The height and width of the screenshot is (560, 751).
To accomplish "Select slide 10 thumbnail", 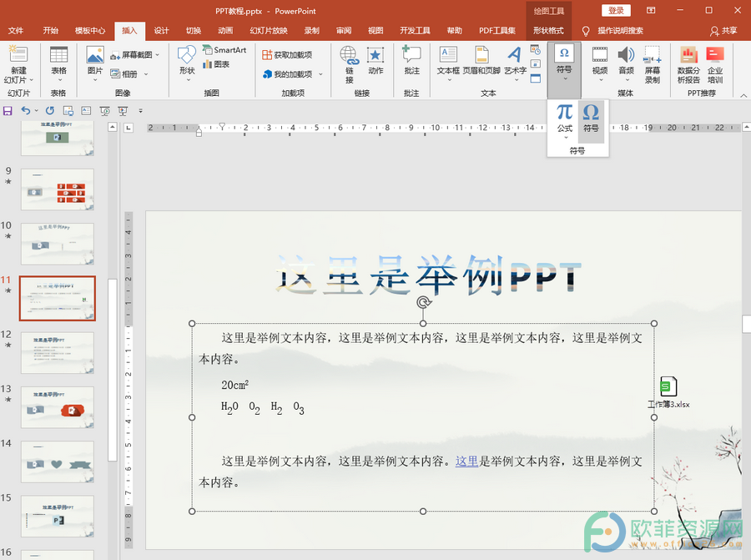I will tap(58, 244).
